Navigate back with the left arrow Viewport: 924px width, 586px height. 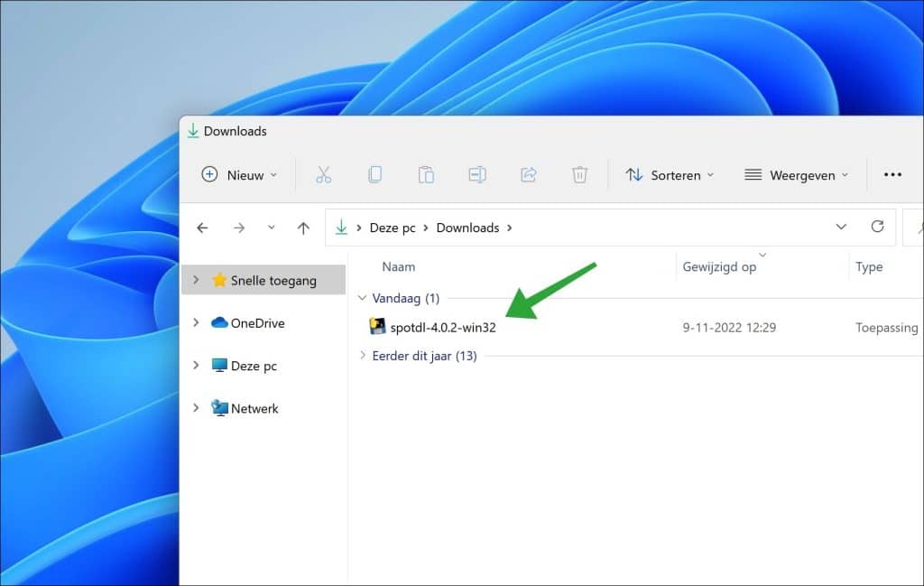pyautogui.click(x=203, y=228)
